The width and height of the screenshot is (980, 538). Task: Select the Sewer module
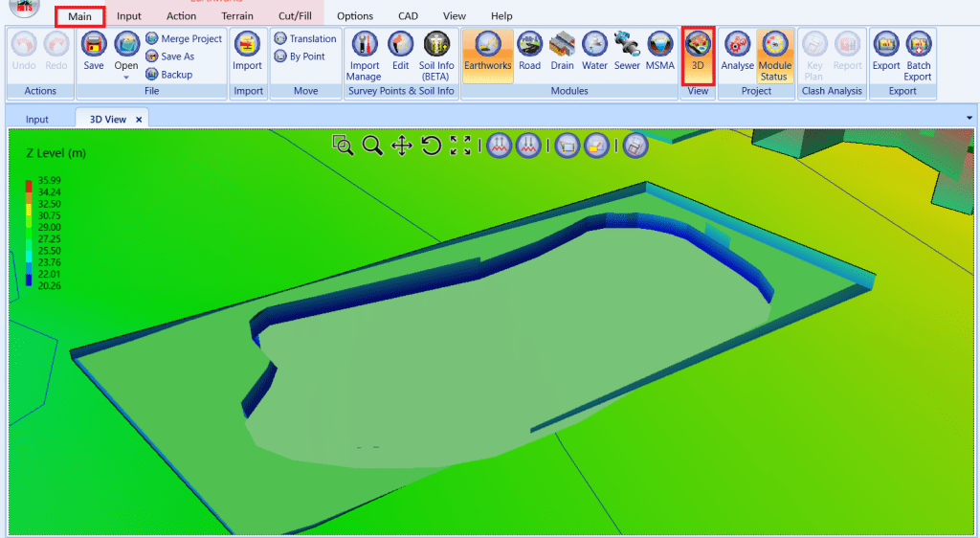point(627,52)
